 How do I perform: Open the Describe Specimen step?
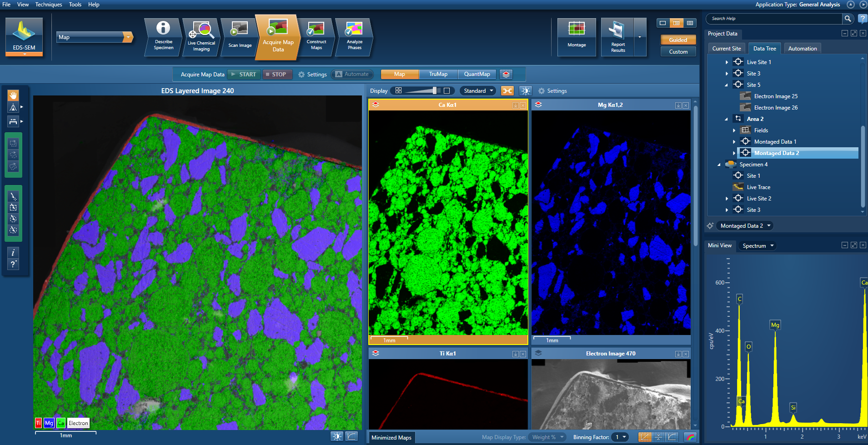tap(162, 36)
